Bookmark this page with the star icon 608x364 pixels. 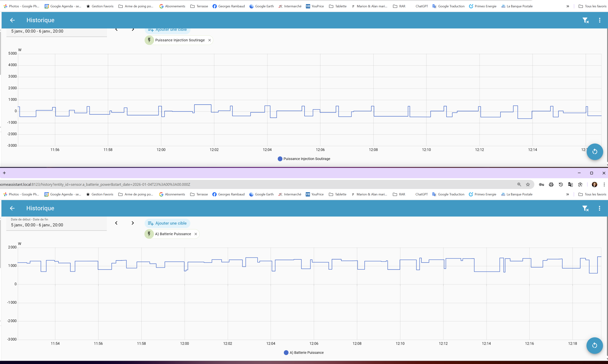[x=528, y=185]
